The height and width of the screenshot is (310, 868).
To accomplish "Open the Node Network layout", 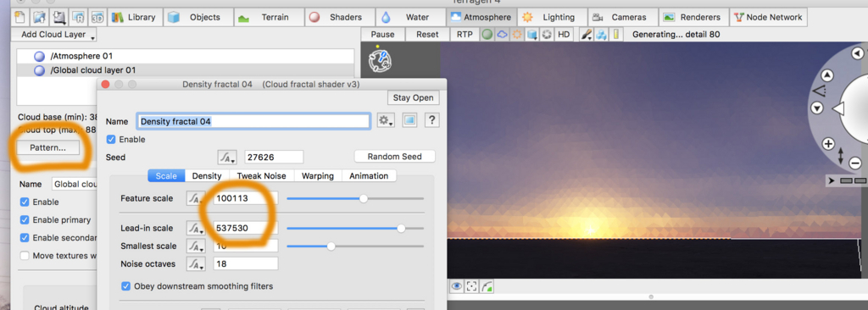I will pos(768,17).
